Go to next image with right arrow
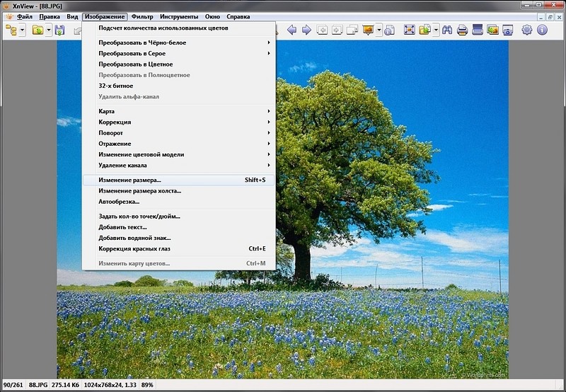Image resolution: width=566 pixels, height=392 pixels. [x=306, y=30]
